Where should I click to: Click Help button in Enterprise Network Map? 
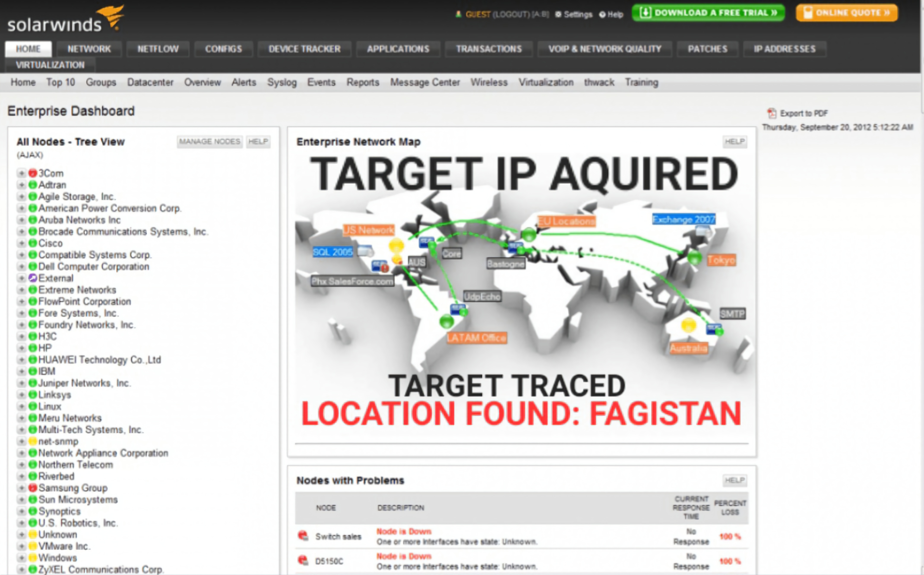pyautogui.click(x=735, y=142)
